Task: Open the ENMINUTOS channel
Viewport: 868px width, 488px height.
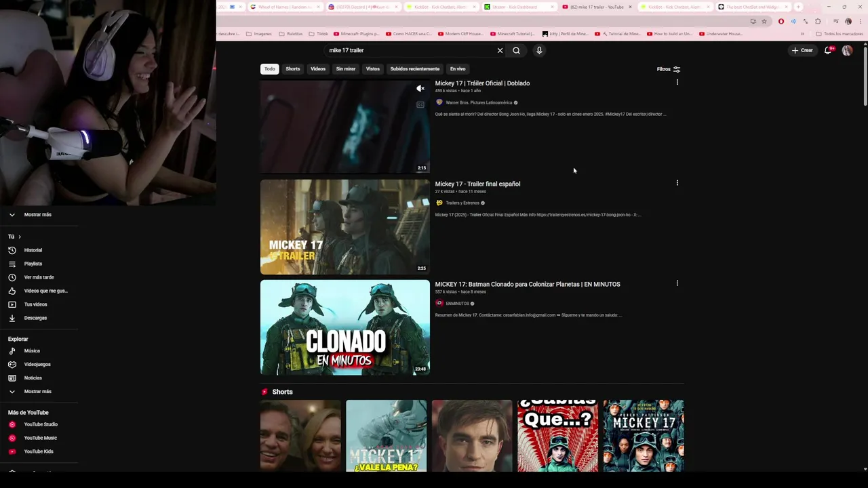Action: pos(457,303)
